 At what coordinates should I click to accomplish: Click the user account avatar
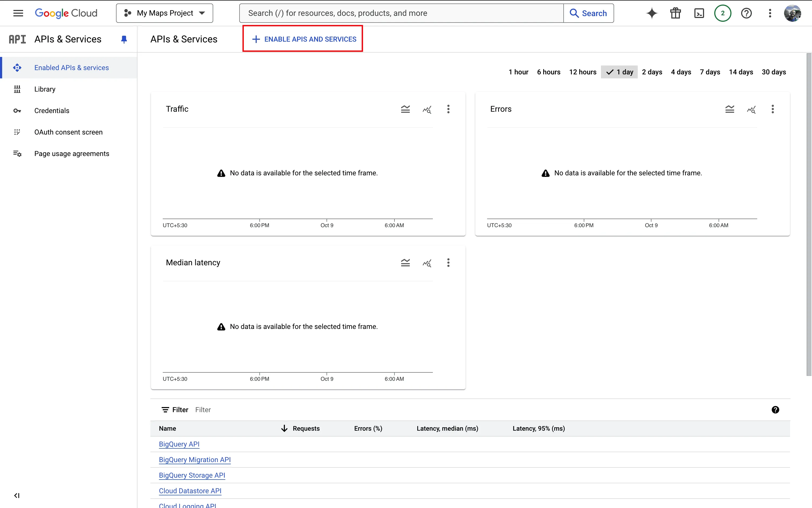coord(792,13)
